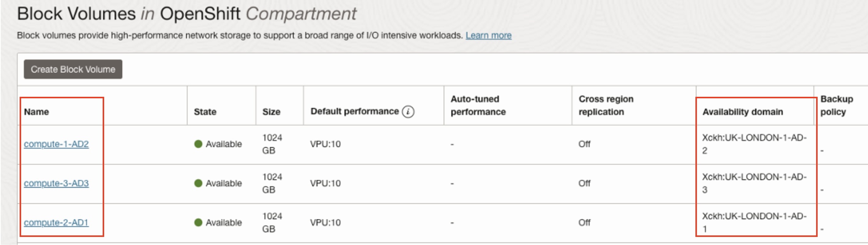
Task: Open the Learn more link
Action: [488, 35]
